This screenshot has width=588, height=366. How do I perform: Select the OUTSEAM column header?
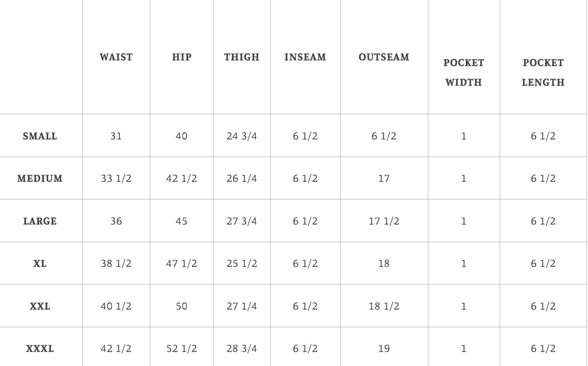tap(384, 57)
